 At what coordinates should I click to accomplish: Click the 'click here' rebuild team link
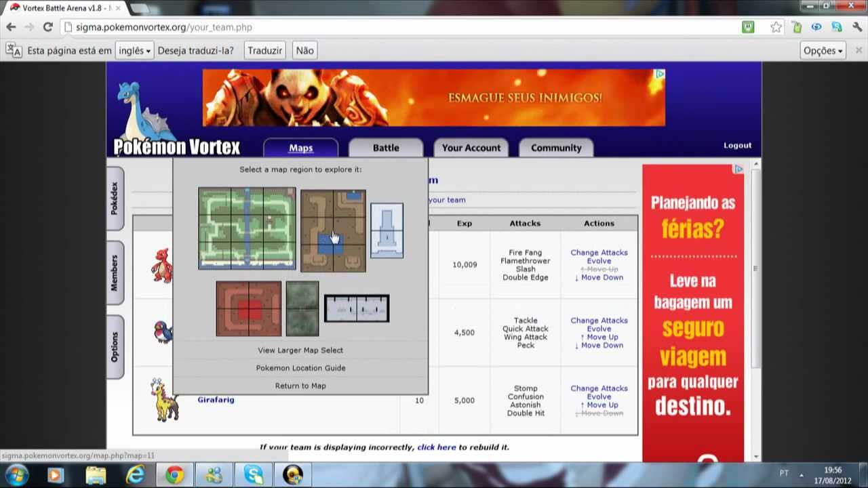(436, 447)
